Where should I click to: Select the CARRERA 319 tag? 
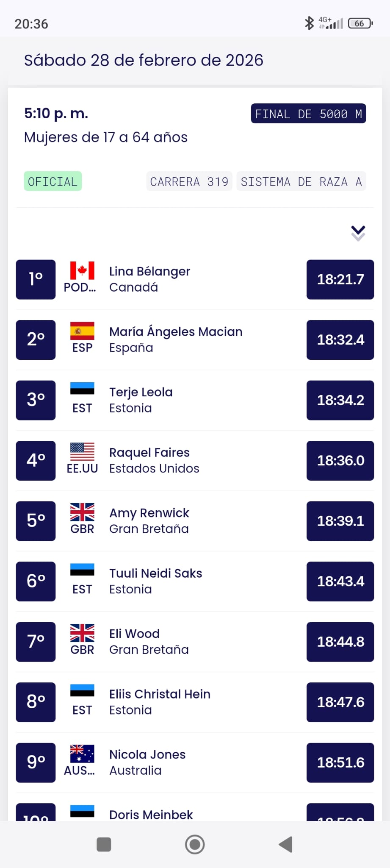pos(189,181)
